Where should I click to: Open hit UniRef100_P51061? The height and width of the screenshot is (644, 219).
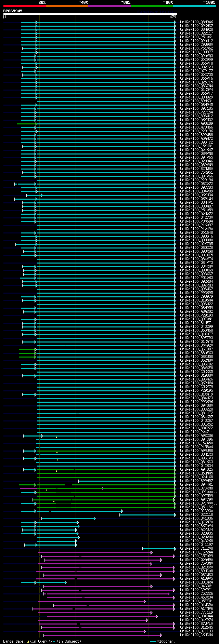tap(196, 37)
